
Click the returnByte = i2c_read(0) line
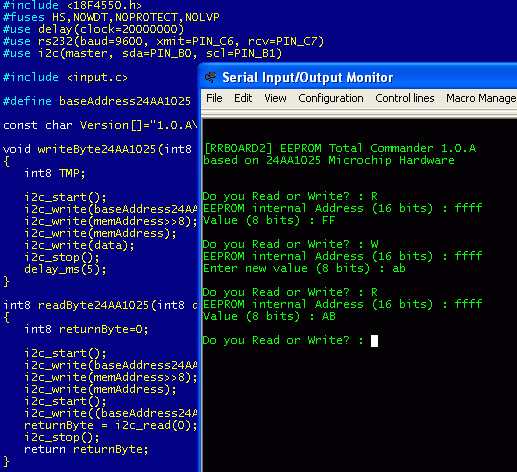point(111,425)
